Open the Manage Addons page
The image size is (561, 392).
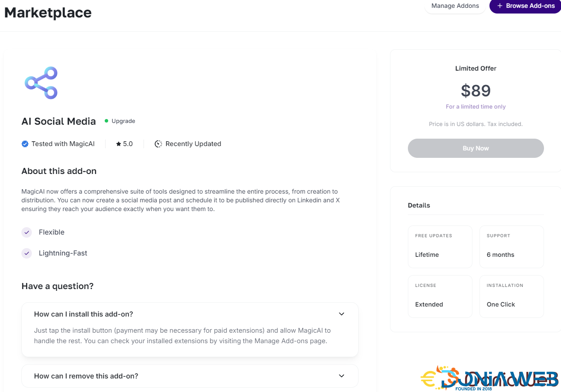455,6
